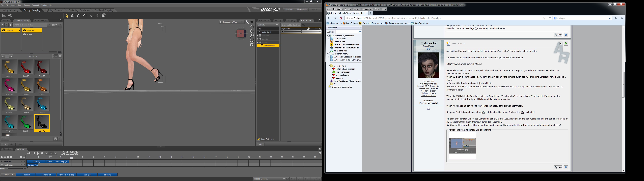644x181 pixels.
Task: Expand the General parameter group
Action: coord(257,36)
